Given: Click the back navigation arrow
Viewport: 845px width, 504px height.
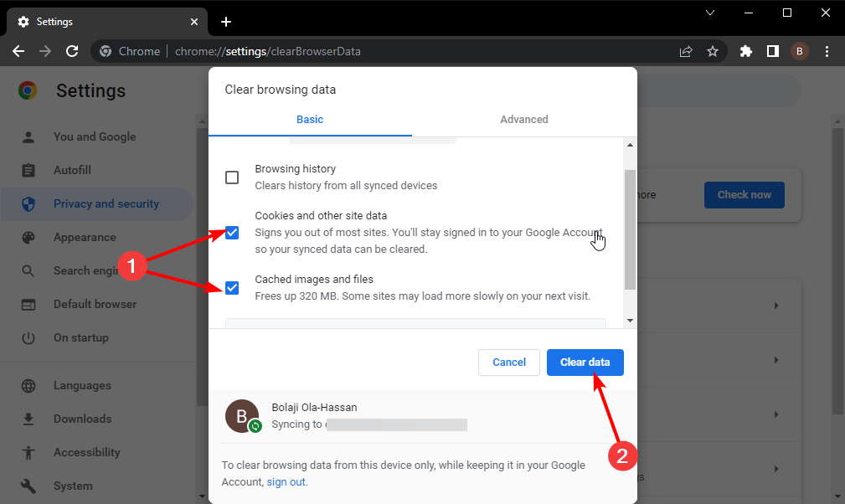Looking at the screenshot, I should [18, 51].
